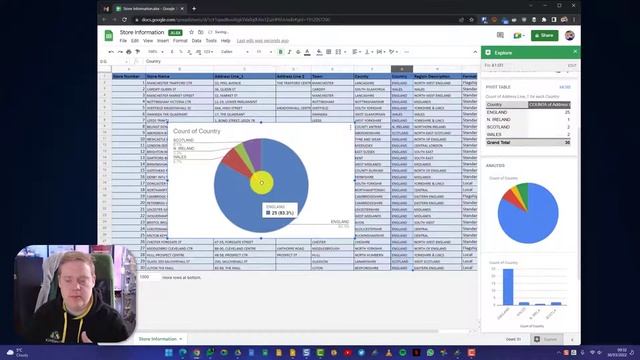Toggle Italic formatting in toolbar

coord(289,52)
